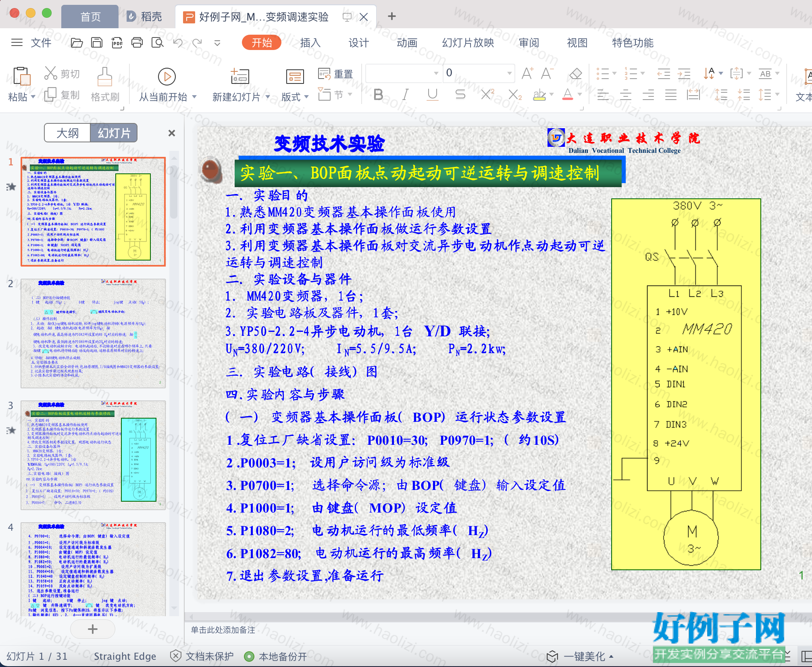Expand New Slide dropdown arrow

click(267, 97)
